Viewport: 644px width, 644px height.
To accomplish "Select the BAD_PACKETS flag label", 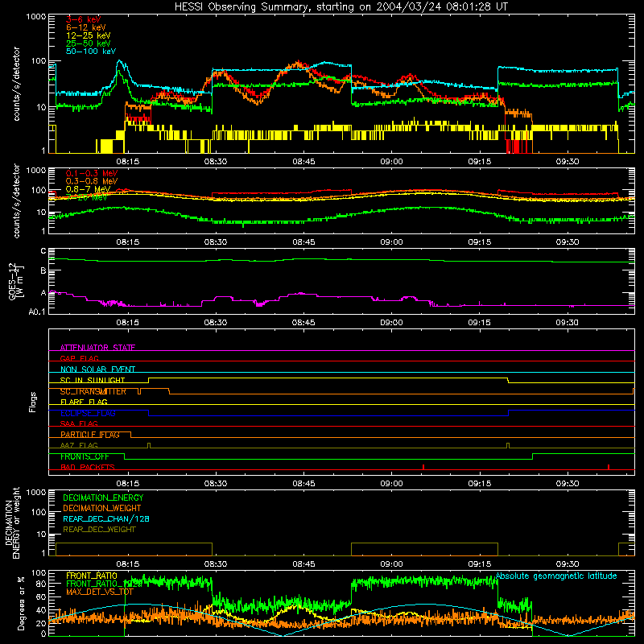I will pos(88,467).
